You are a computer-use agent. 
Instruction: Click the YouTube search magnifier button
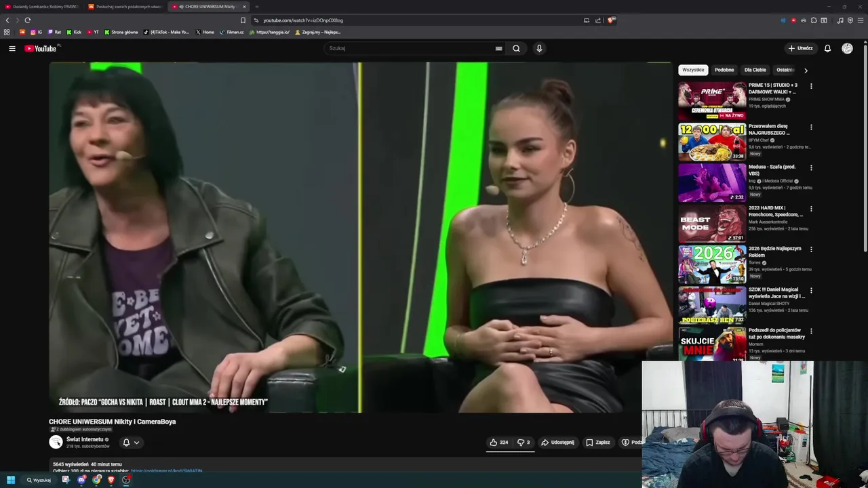point(516,48)
